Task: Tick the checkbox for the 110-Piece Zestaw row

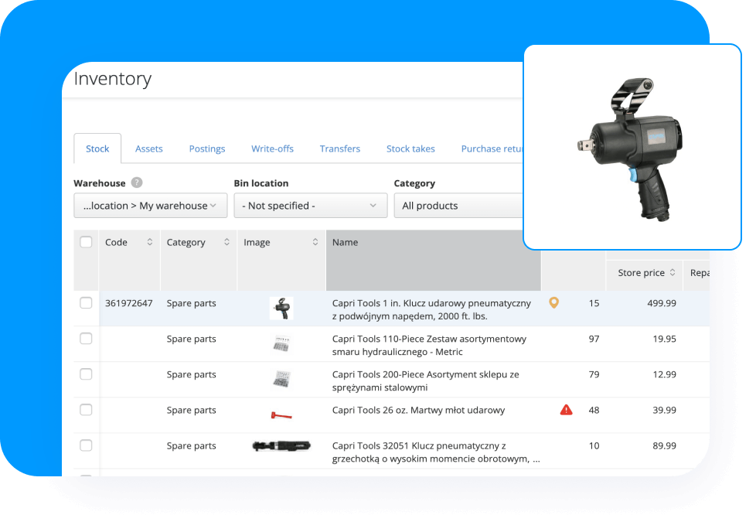Action: click(x=86, y=338)
